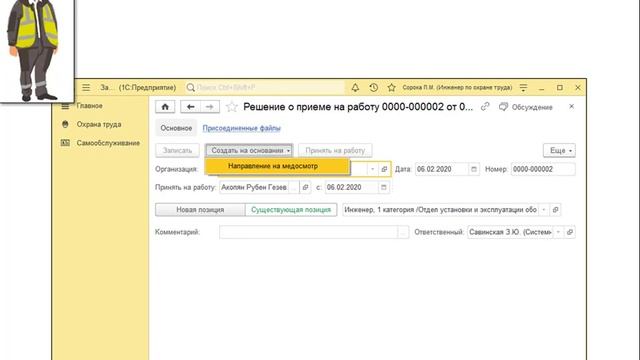The height and width of the screenshot is (360, 640).
Task: Open Организация record icon
Action: click(x=384, y=169)
